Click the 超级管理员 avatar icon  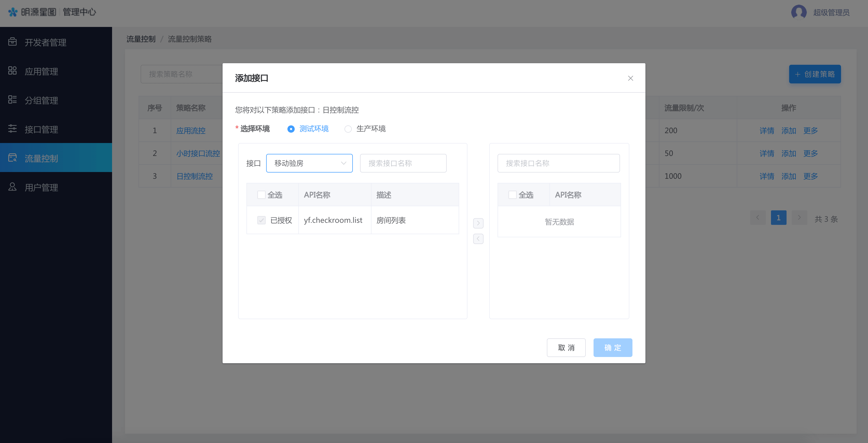click(798, 12)
